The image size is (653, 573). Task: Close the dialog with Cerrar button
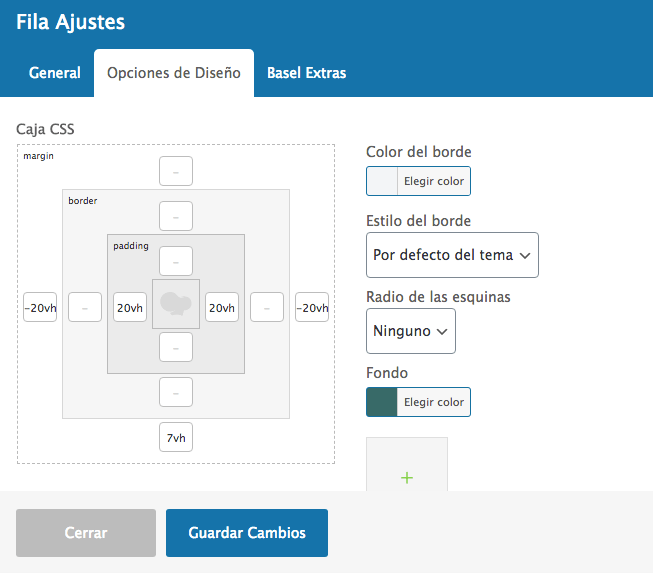86,533
